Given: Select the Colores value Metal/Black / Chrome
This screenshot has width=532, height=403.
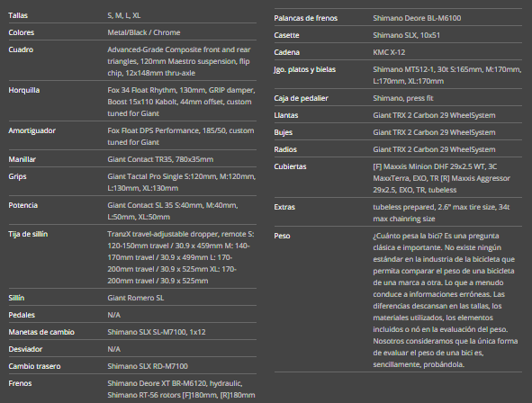Looking at the screenshot, I should (144, 32).
